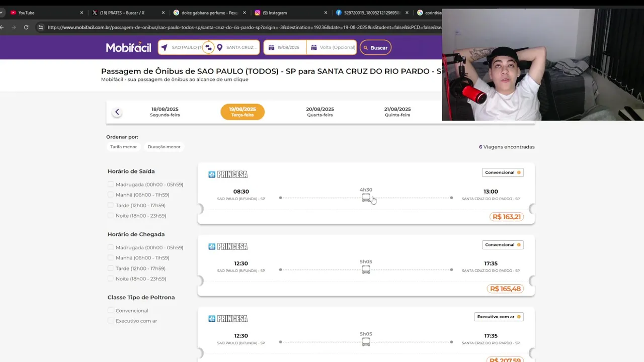Click the browser address bar URL

pos(245,27)
